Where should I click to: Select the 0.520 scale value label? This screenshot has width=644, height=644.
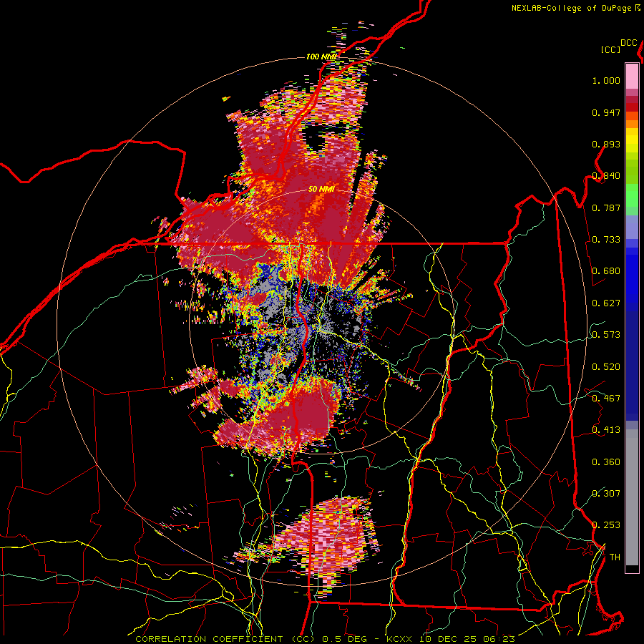click(606, 367)
